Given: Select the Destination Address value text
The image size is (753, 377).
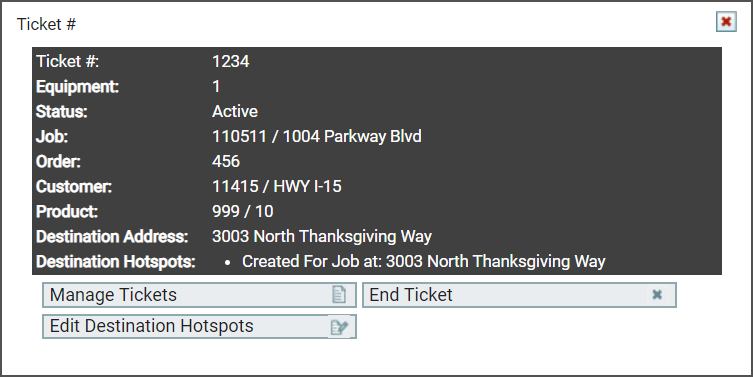Looking at the screenshot, I should [322, 236].
